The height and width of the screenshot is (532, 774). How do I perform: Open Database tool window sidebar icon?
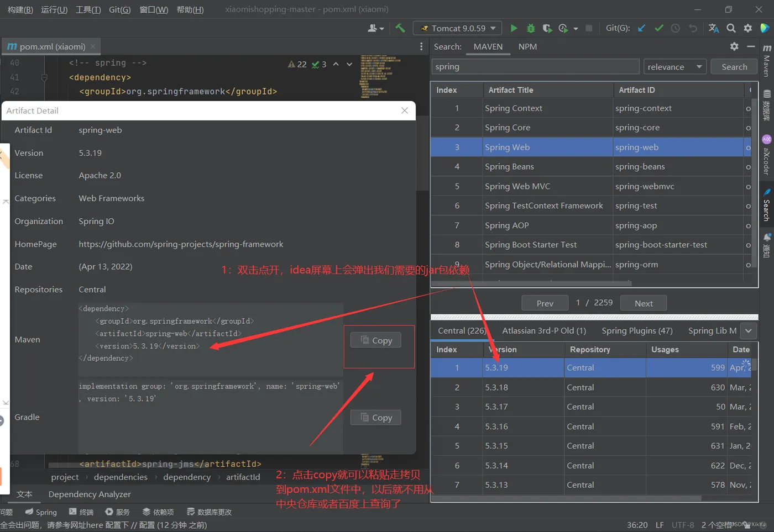click(766, 106)
